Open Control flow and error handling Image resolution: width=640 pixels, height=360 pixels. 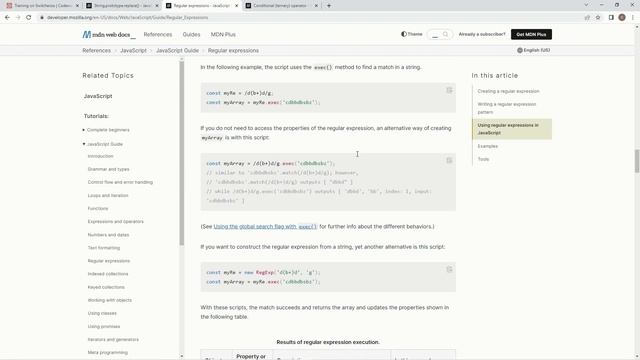120,182
